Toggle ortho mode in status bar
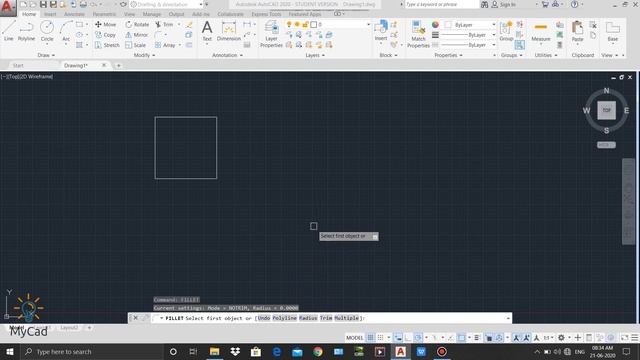640x360 pixels. pos(408,338)
